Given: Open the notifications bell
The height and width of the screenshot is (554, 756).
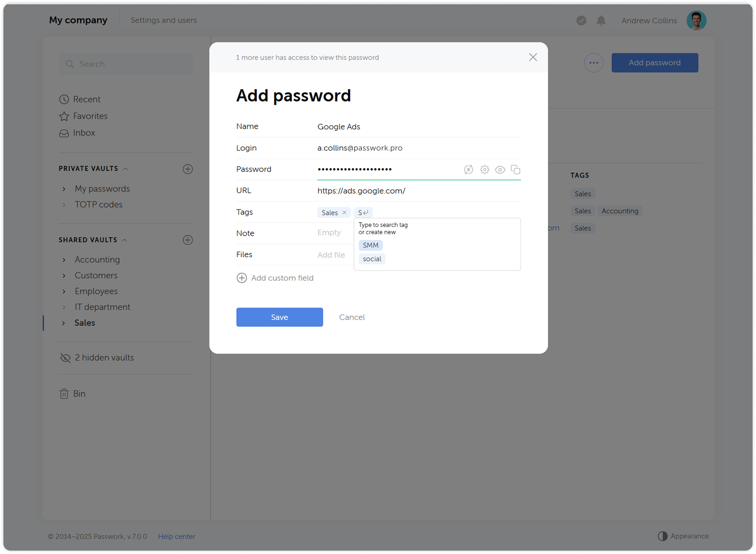Looking at the screenshot, I should tap(601, 20).
